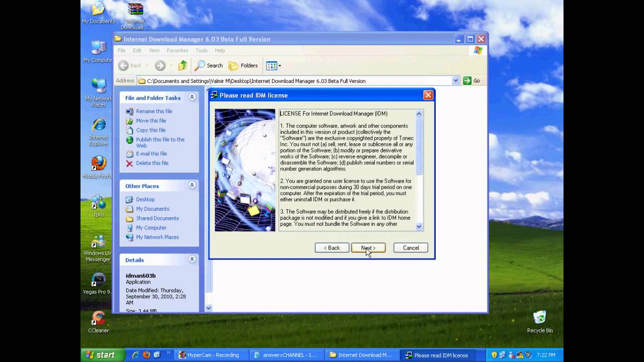This screenshot has height=362, width=644.
Task: Launch Firefox from Quick Launch
Action: pyautogui.click(x=146, y=355)
